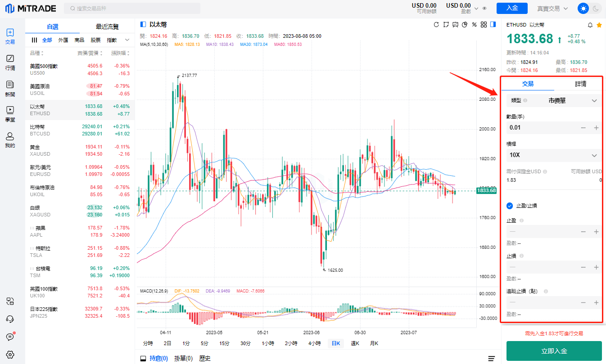Expand the 10X leverage dropdown
This screenshot has width=606, height=364.
[554, 155]
